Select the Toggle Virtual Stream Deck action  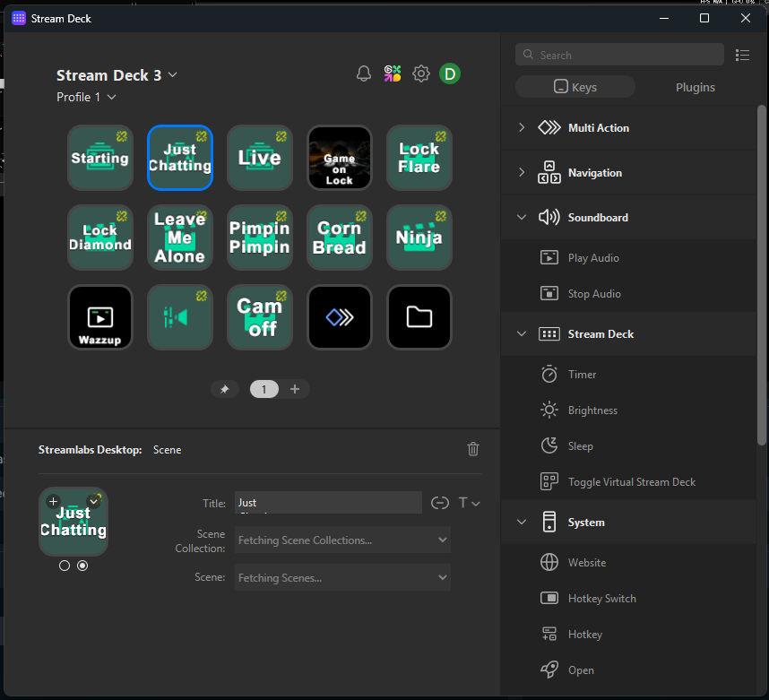(x=630, y=481)
